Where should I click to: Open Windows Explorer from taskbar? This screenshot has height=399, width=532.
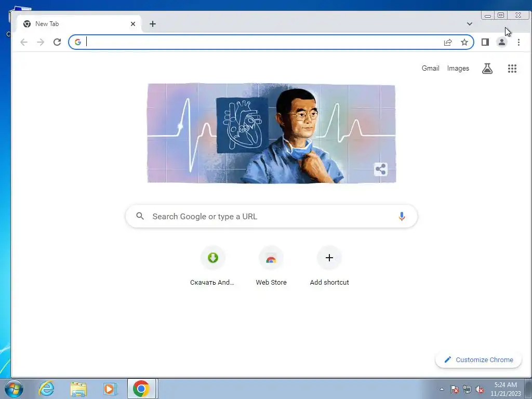tap(78, 389)
